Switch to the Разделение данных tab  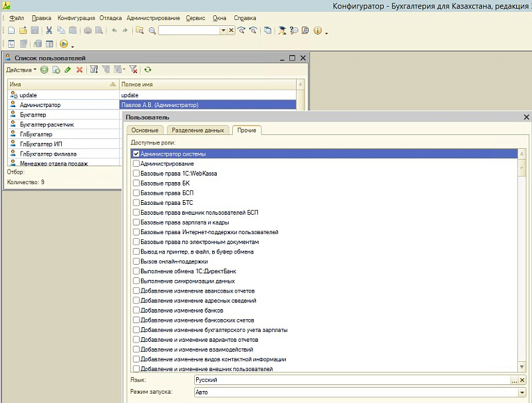(x=198, y=130)
